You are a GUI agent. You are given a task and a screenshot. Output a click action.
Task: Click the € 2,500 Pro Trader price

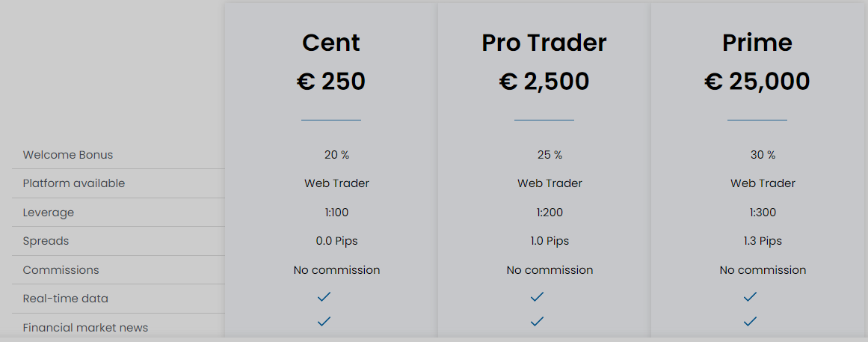pos(544,82)
